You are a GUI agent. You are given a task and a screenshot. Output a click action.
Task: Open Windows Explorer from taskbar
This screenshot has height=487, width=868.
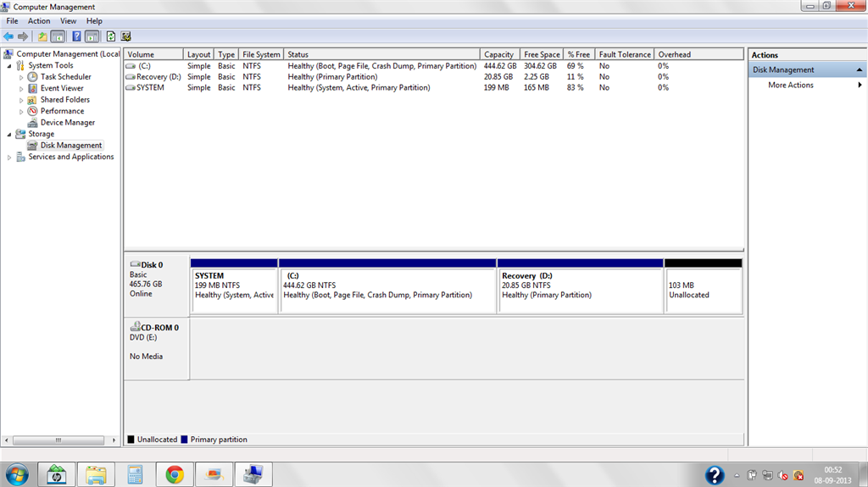(96, 475)
